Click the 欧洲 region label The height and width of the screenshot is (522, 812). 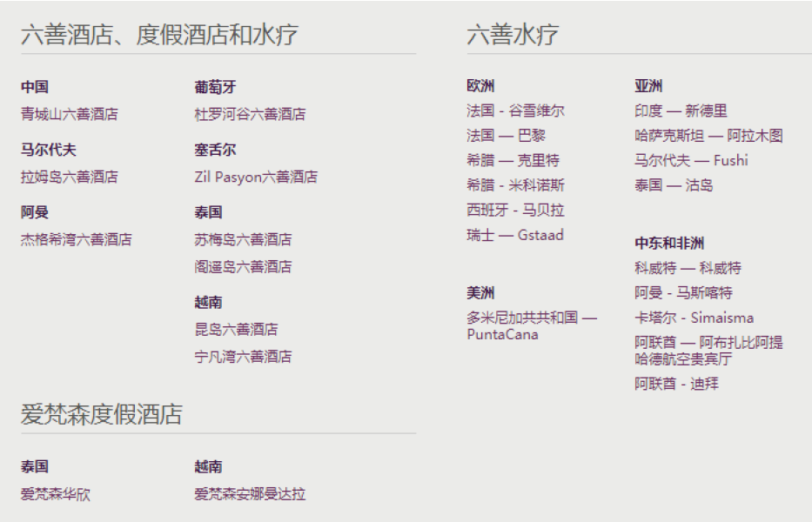coord(480,86)
